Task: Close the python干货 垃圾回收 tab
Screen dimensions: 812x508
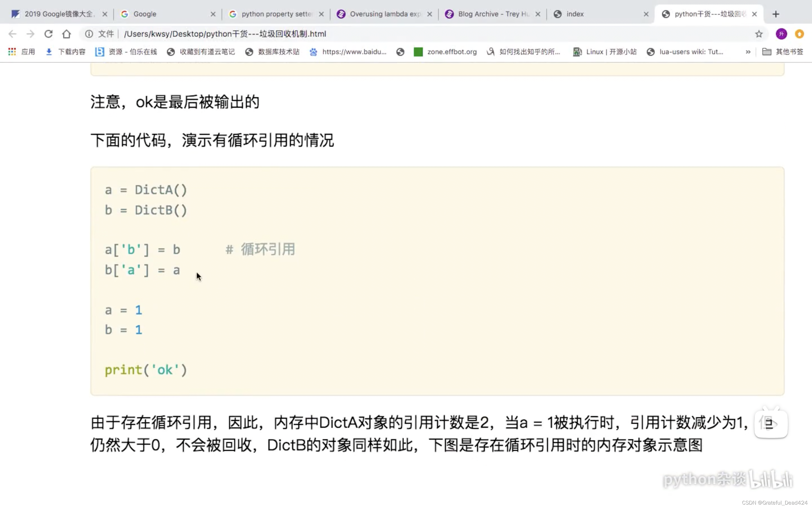Action: tap(754, 14)
